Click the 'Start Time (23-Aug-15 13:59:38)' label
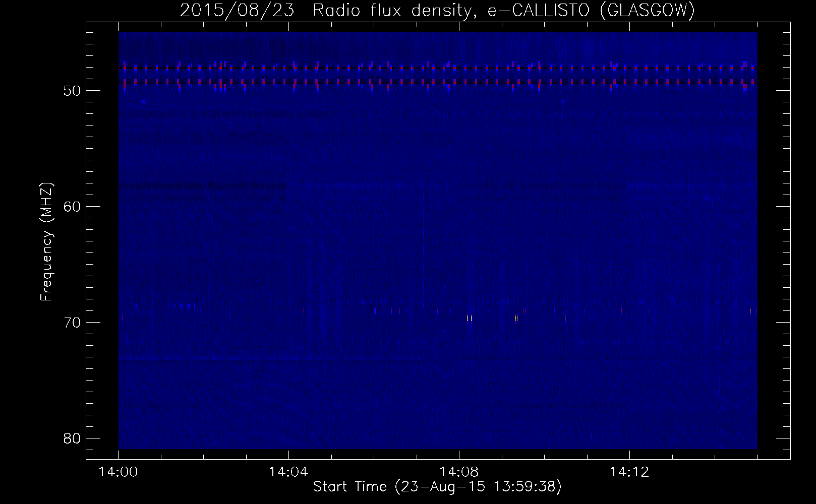Screen dimensions: 816x504 (437, 487)
